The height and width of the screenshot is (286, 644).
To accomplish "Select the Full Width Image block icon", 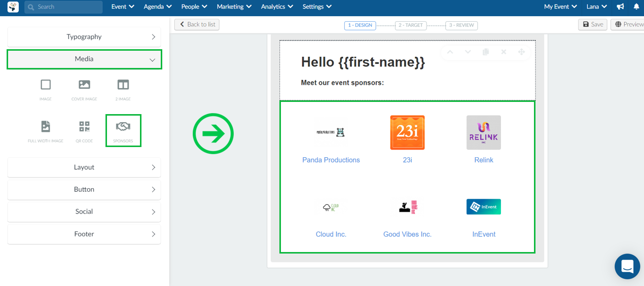I will 46,126.
